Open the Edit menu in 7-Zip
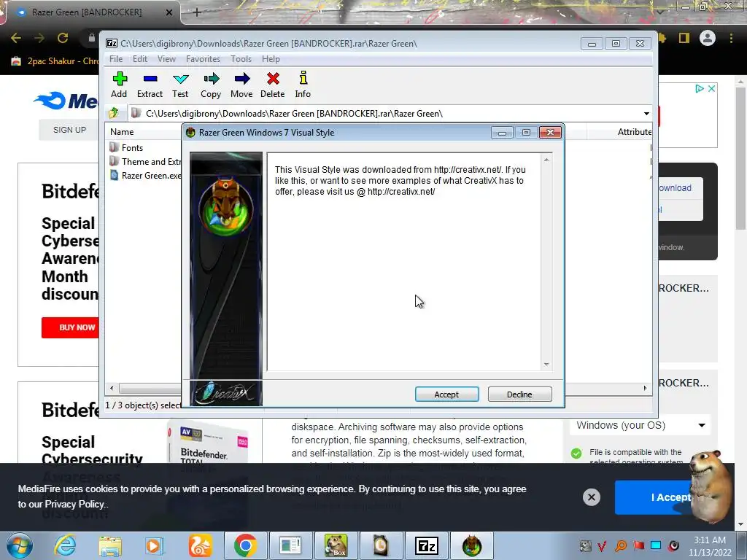747x560 pixels. coord(139,59)
